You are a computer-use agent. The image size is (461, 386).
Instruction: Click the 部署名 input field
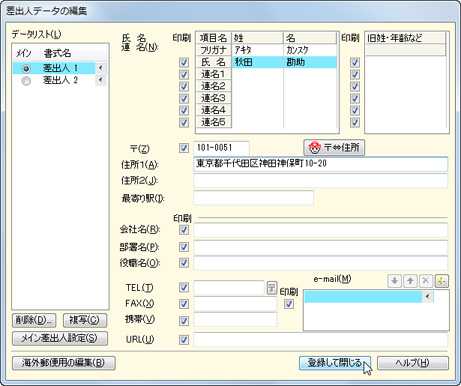321,247
